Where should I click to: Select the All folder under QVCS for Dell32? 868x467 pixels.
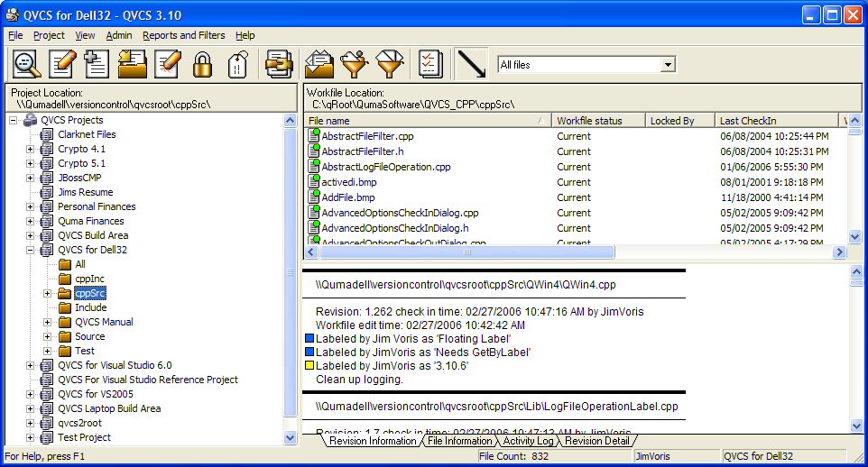tap(80, 264)
